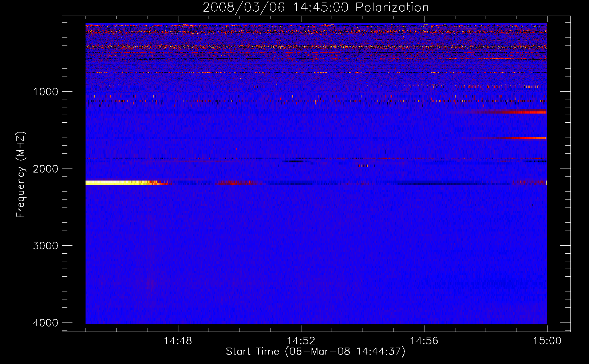Click the 3000 frequency tick label

(46, 246)
